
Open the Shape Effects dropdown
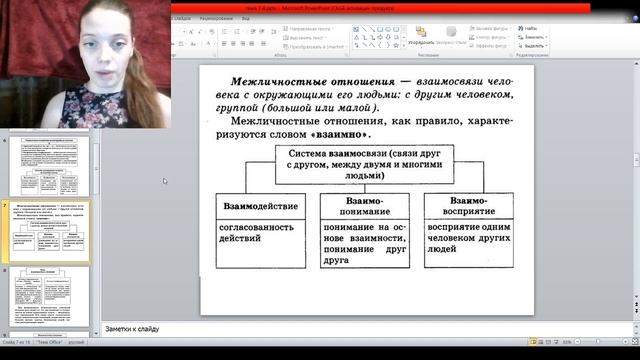pos(489,46)
